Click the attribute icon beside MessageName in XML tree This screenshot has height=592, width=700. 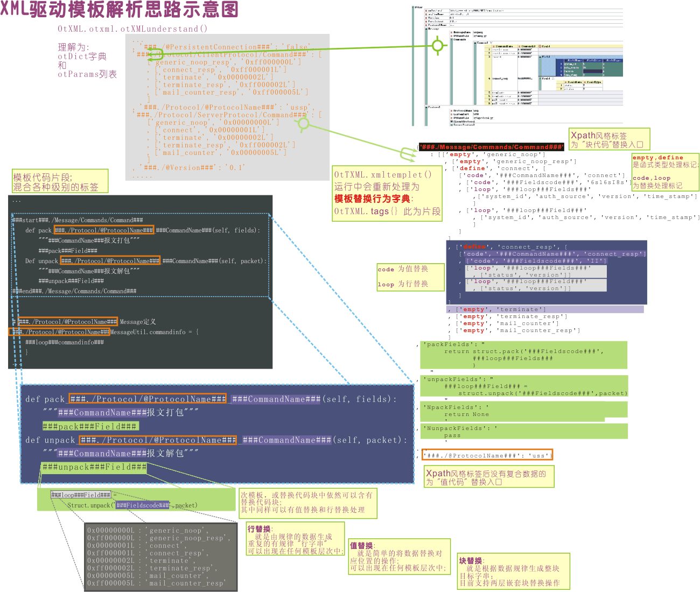[451, 32]
